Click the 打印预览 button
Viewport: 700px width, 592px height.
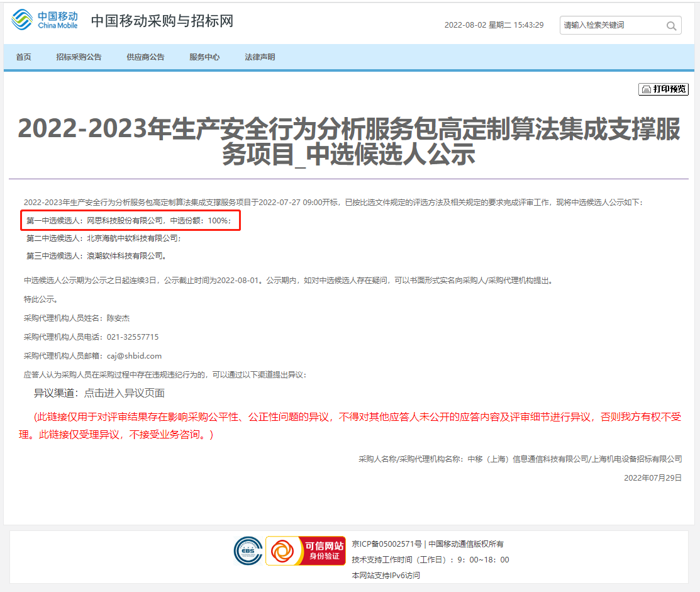tap(664, 89)
